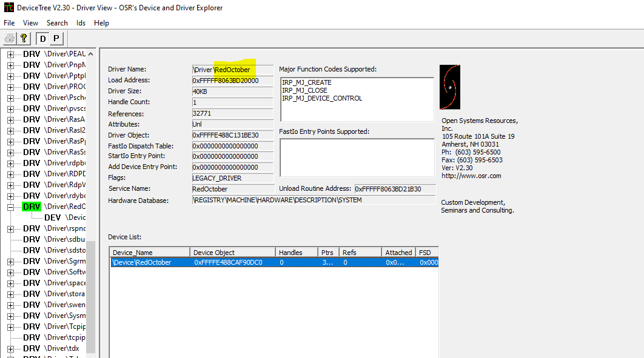Select the \Driver\Sysm tree item
This screenshot has width=644, height=358.
pyautogui.click(x=54, y=316)
